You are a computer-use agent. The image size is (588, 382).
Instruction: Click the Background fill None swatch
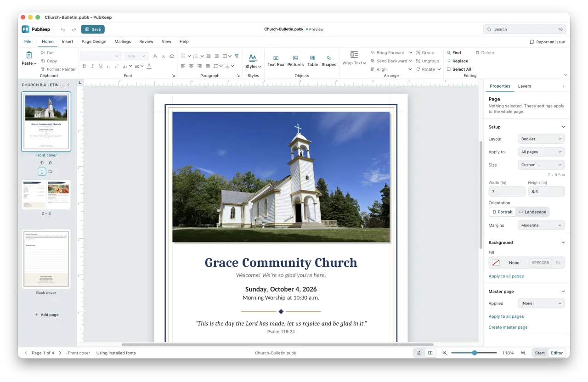[x=496, y=263]
